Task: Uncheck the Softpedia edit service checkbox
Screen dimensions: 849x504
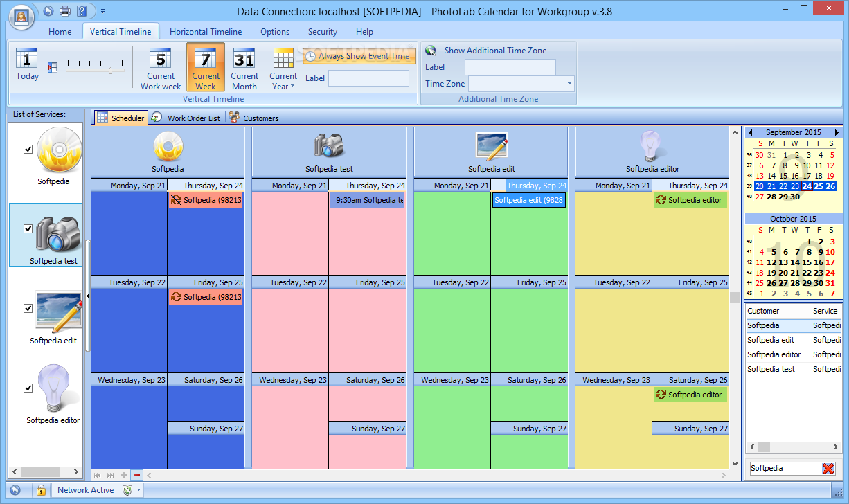Action: click(28, 308)
